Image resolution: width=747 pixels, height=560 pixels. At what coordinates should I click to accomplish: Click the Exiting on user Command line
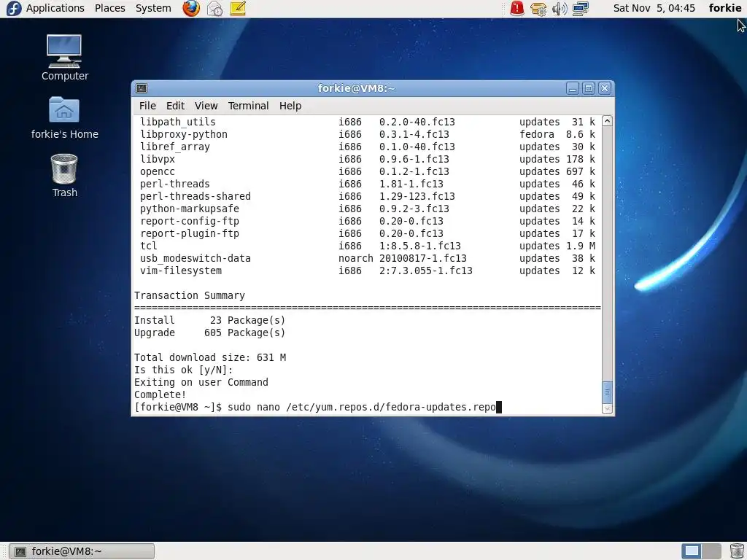coord(201,382)
